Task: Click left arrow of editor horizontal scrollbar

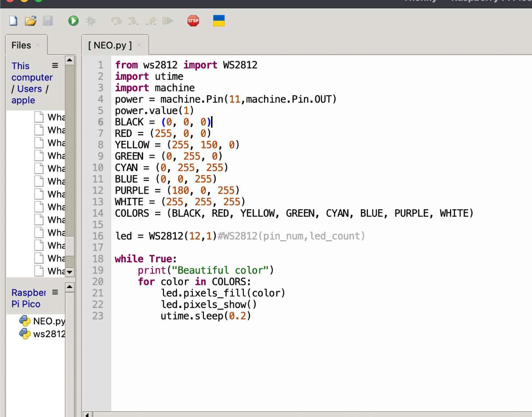Action: pyautogui.click(x=88, y=415)
